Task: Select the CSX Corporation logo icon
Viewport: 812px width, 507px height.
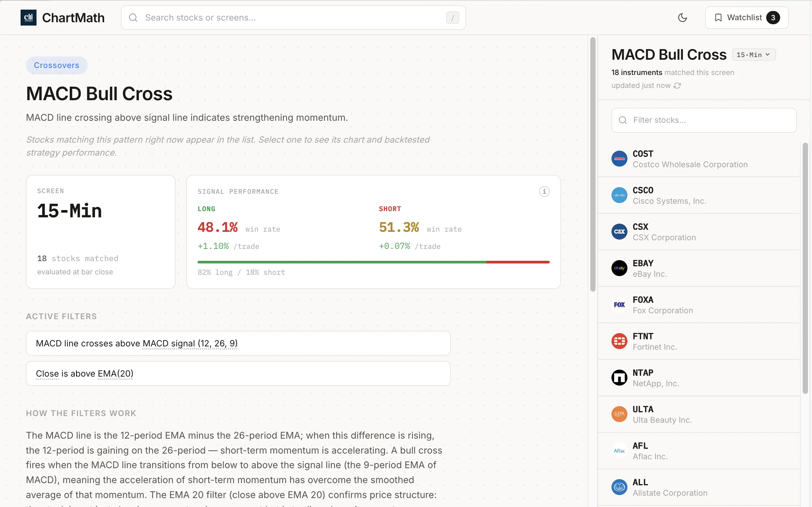Action: click(x=619, y=232)
